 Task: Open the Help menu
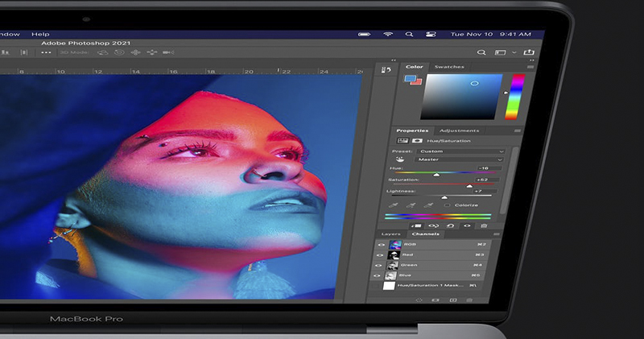(x=40, y=34)
